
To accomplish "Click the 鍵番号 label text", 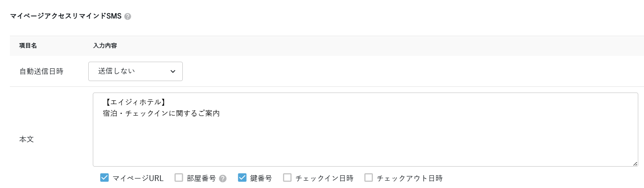I will click(261, 179).
